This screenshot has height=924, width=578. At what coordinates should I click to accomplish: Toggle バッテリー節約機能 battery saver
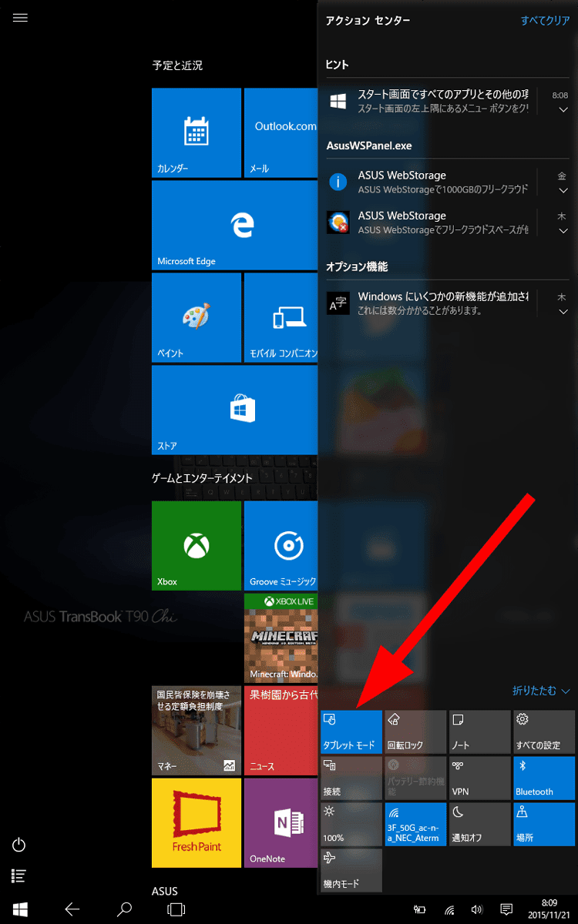pyautogui.click(x=415, y=778)
